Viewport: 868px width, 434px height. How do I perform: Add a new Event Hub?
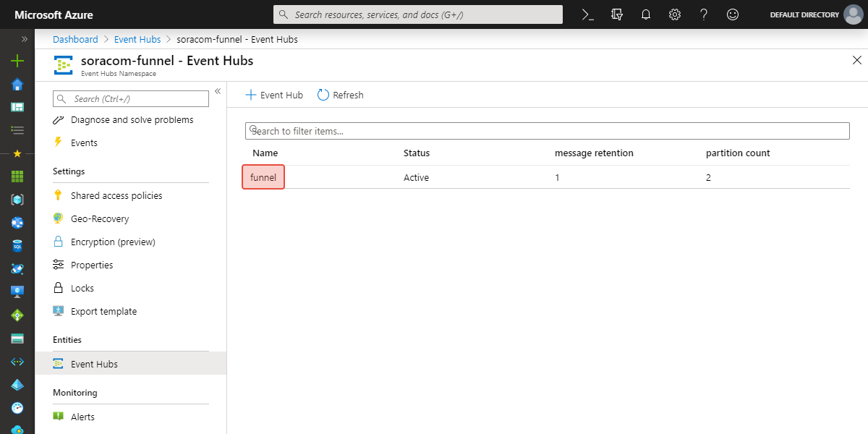274,95
